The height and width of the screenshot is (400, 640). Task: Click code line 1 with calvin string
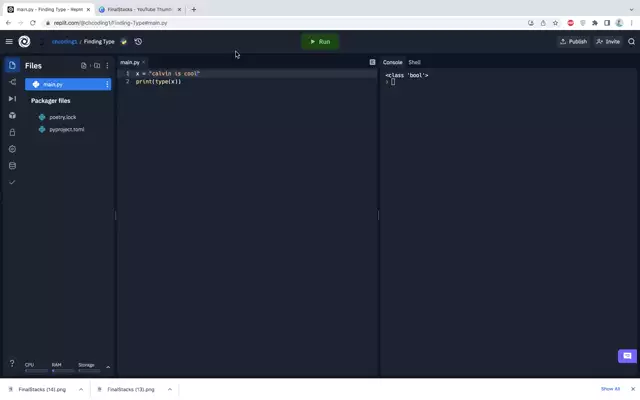(168, 73)
